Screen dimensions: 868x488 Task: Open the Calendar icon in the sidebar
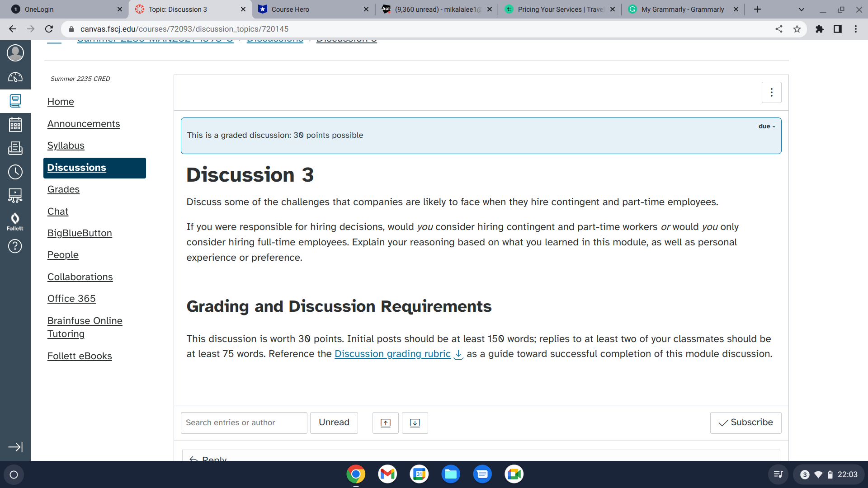(x=15, y=125)
